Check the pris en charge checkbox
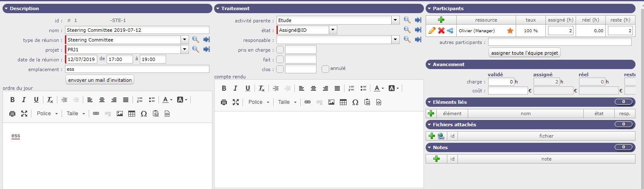 pyautogui.click(x=280, y=50)
